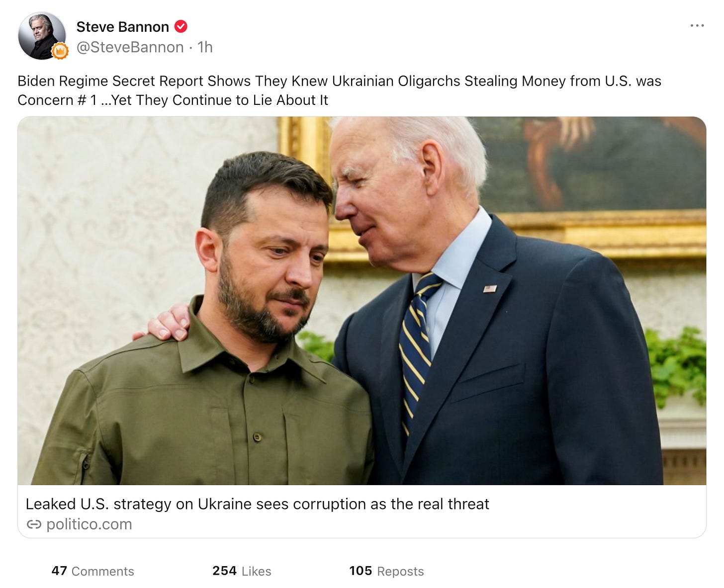The width and height of the screenshot is (724, 588).
Task: Click the red verified checkmark badge
Action: 181,26
